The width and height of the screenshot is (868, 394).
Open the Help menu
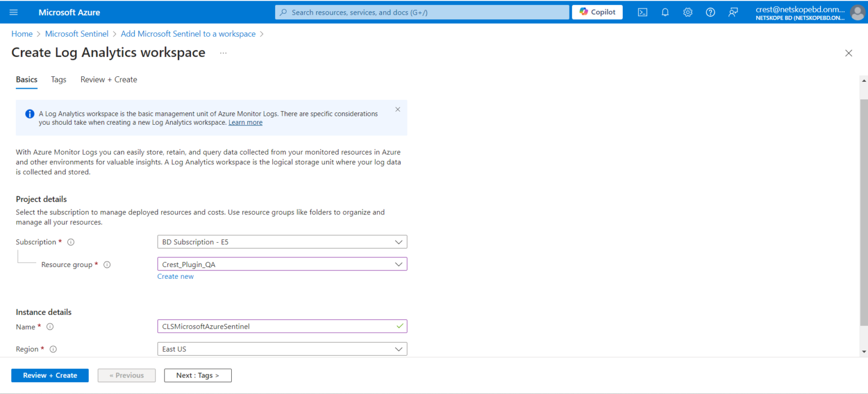[x=710, y=11]
